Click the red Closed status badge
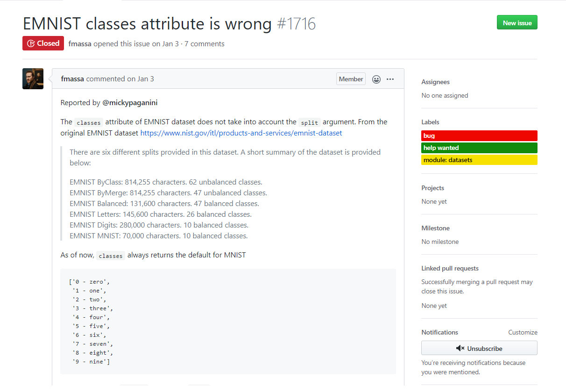The image size is (566, 392). 43,43
